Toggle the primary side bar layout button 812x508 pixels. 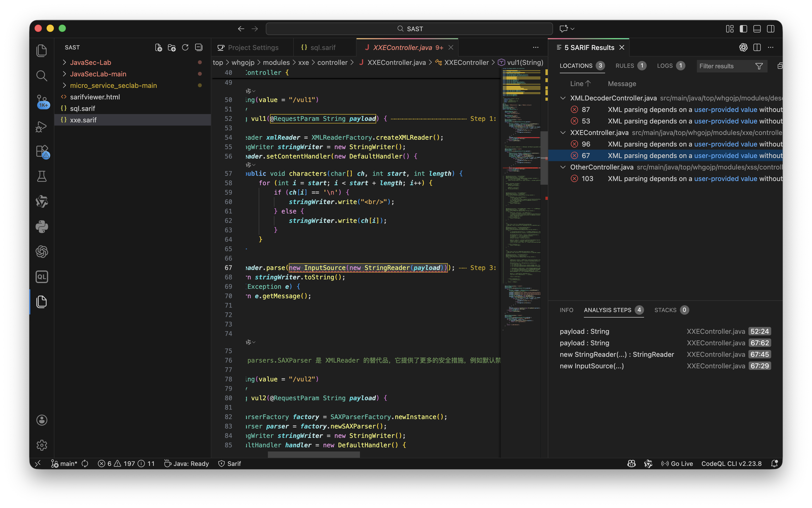pyautogui.click(x=743, y=29)
